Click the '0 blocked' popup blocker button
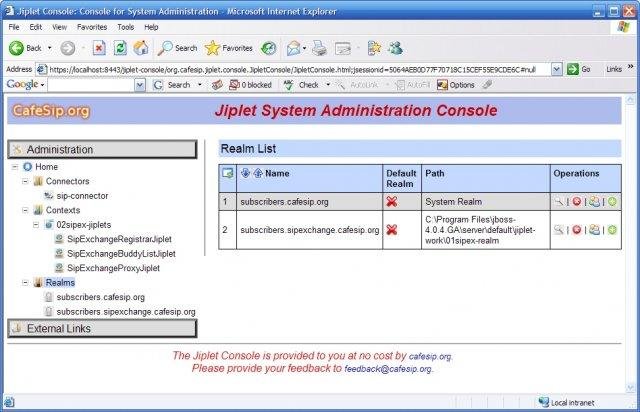Image resolution: width=640 pixels, height=412 pixels. [x=250, y=85]
